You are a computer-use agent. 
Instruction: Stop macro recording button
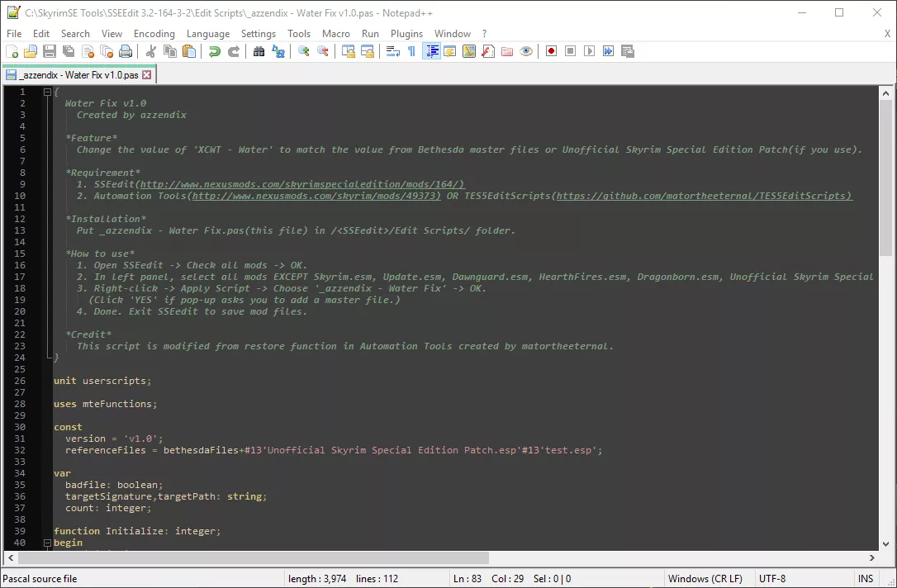tap(571, 51)
